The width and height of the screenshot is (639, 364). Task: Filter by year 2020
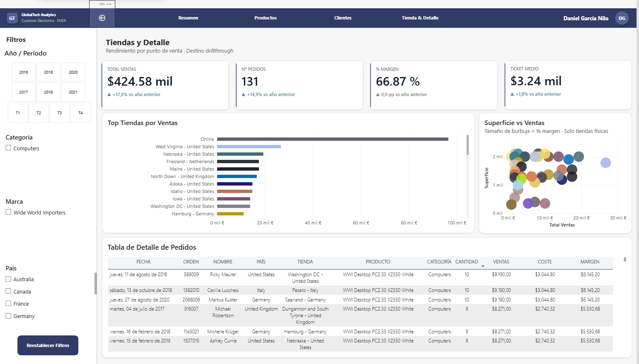coord(73,72)
